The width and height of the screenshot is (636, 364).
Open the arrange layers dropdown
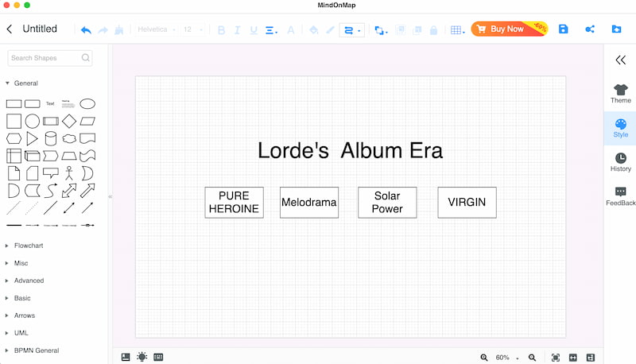381,30
